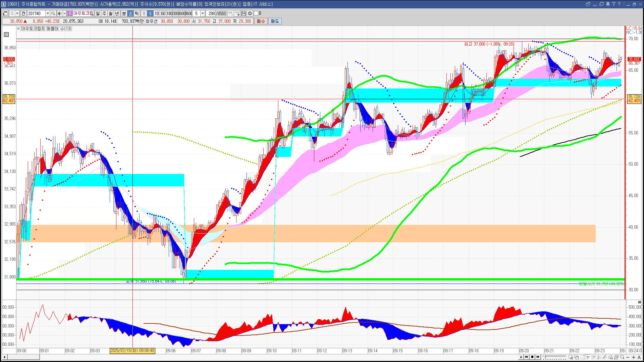This screenshot has height=362, width=644.
Task: Click the stop replay button
Action: 532,357
